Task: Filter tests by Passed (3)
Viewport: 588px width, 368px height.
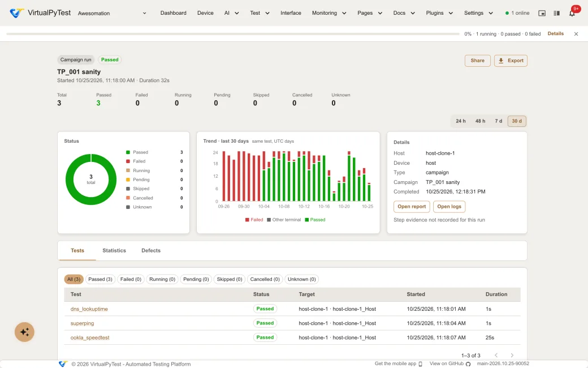Action: pyautogui.click(x=100, y=279)
